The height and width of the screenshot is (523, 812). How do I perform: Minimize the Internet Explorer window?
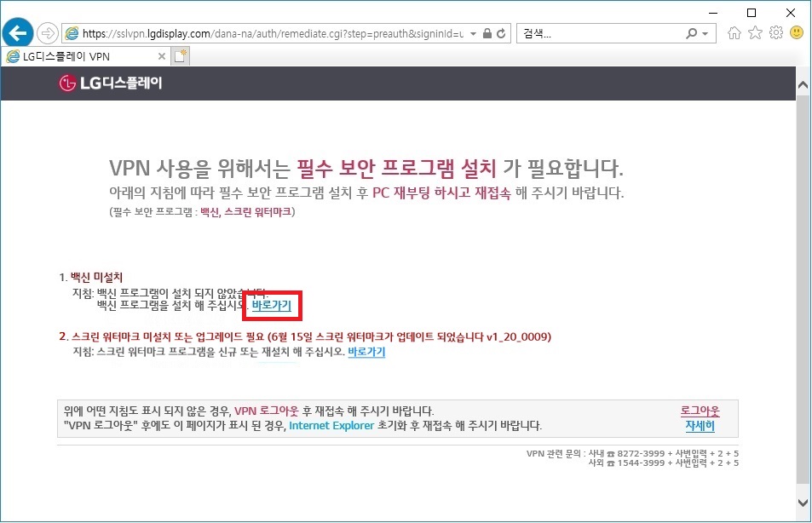tap(713, 13)
